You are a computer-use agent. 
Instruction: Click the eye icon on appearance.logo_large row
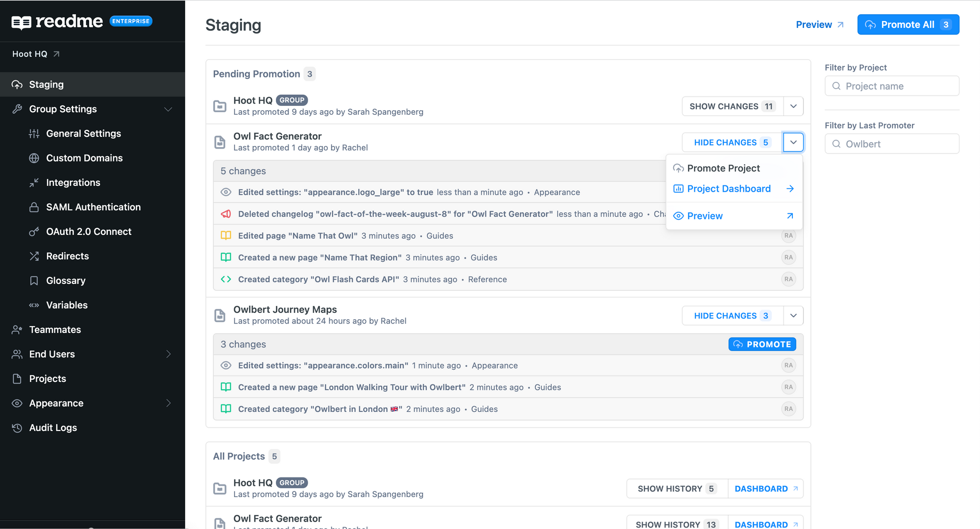[226, 192]
